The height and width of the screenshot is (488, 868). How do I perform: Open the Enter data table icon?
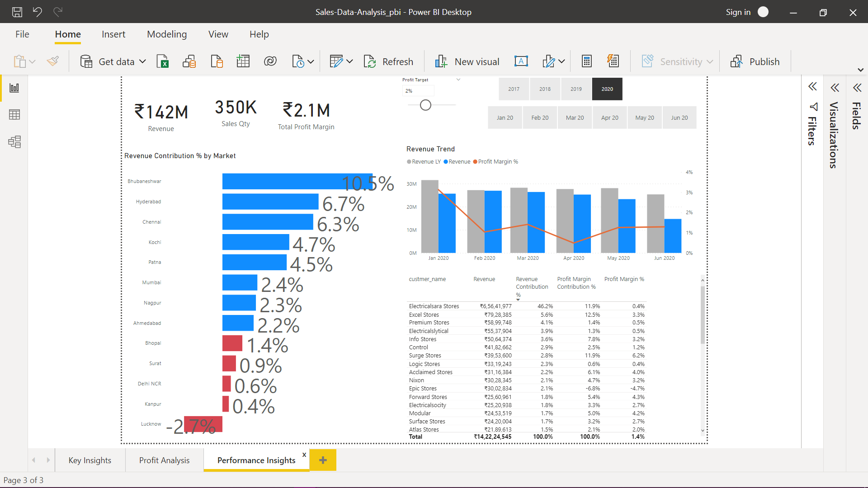pos(243,61)
